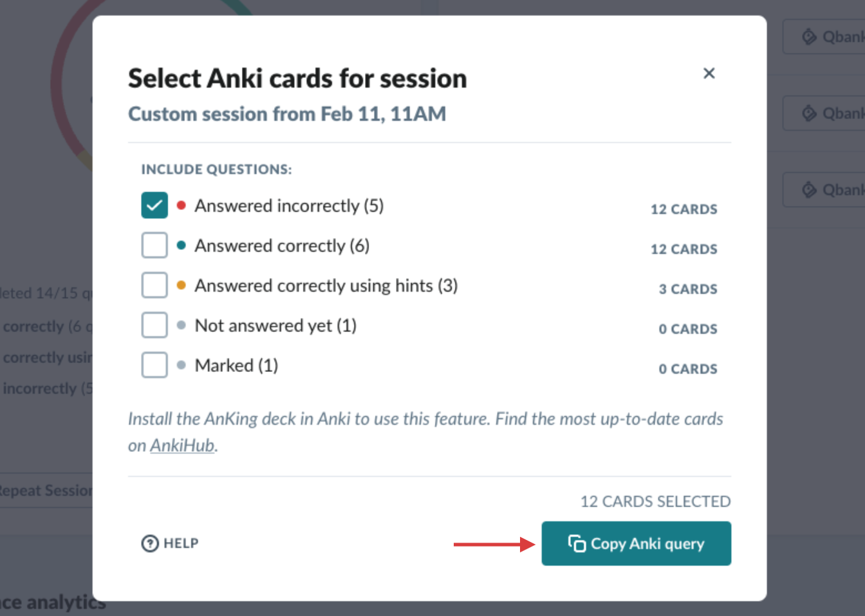Screen dimensions: 865x616
Task: Tick the Not answered yet checkbox
Action: click(x=154, y=325)
